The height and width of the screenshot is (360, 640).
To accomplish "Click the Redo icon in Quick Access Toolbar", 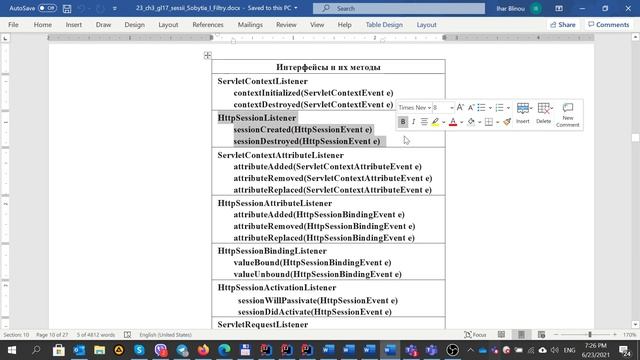I will (100, 8).
